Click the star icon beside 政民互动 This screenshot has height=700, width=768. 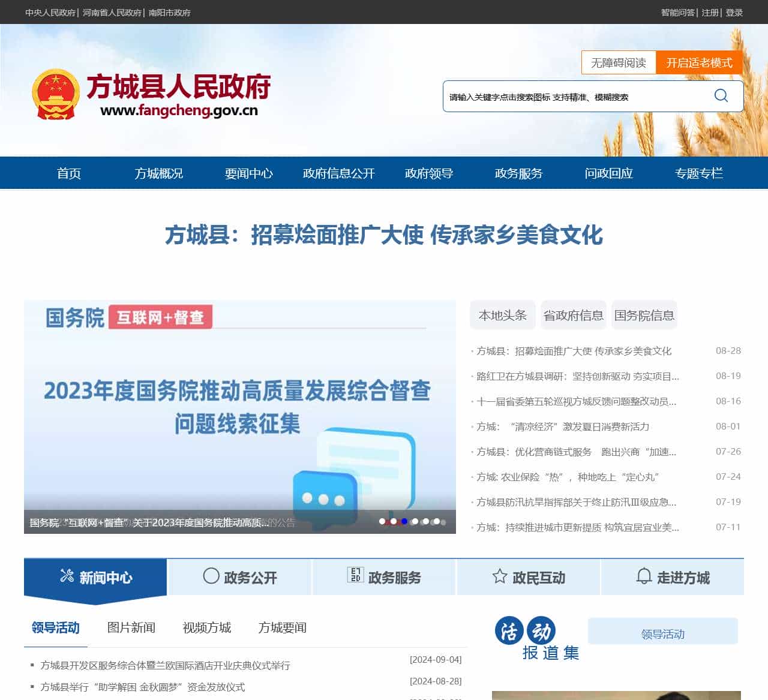coord(500,576)
